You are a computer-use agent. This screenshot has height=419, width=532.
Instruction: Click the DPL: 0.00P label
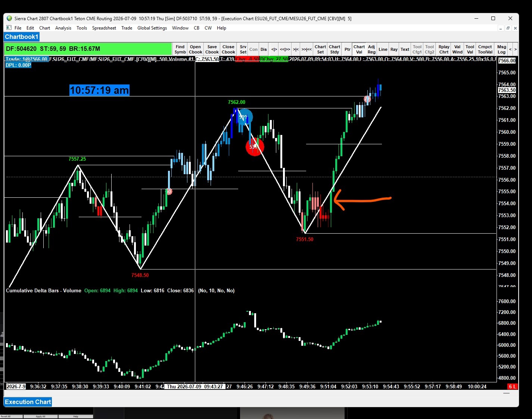(x=18, y=65)
